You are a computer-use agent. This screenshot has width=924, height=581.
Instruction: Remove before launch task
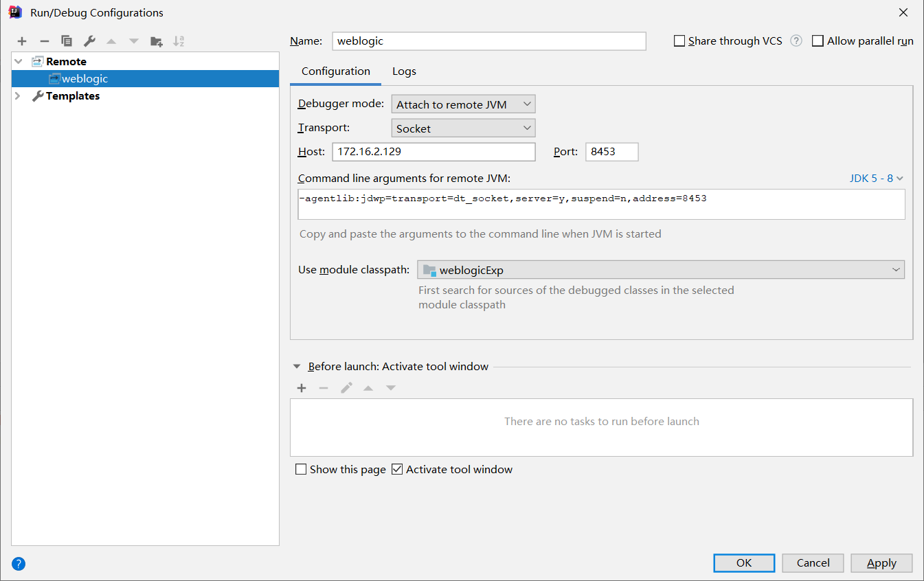(x=324, y=388)
